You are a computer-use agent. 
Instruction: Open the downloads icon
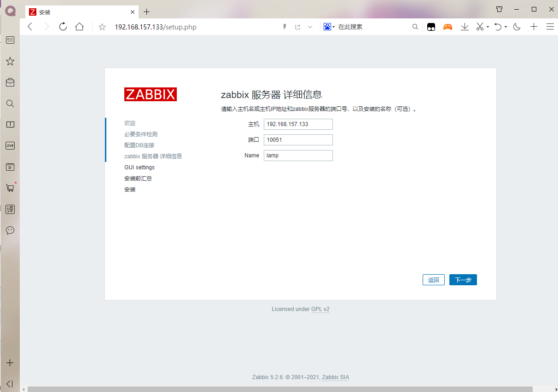pyautogui.click(x=465, y=27)
